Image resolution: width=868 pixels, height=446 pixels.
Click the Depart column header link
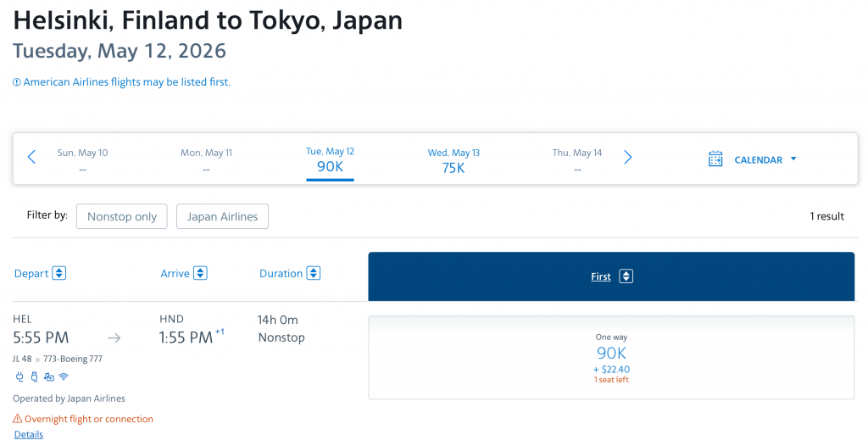pos(31,274)
